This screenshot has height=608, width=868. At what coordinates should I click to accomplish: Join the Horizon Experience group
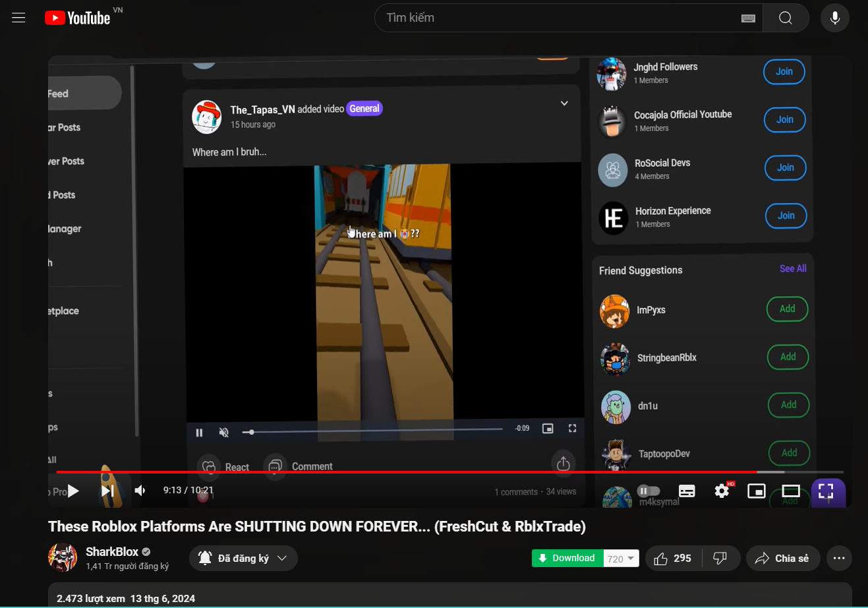tap(786, 216)
